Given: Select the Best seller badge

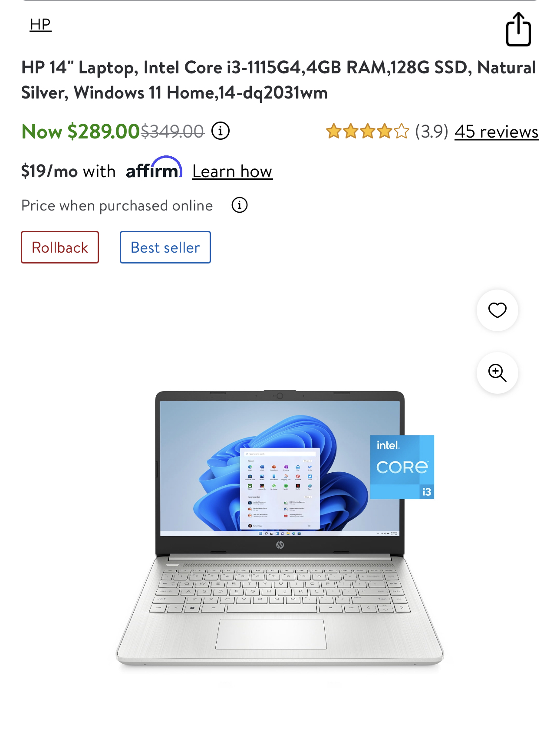Looking at the screenshot, I should (x=165, y=247).
